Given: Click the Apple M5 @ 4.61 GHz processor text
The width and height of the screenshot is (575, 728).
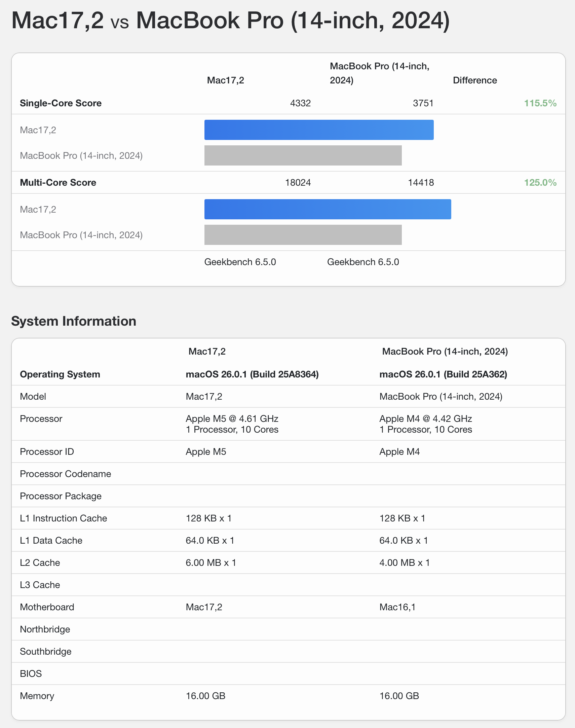Looking at the screenshot, I should point(232,418).
